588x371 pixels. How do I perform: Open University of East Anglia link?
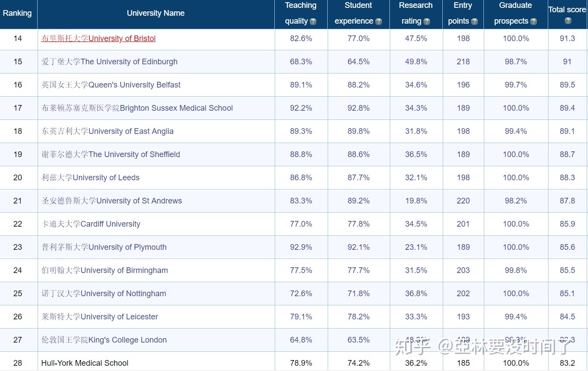[107, 131]
